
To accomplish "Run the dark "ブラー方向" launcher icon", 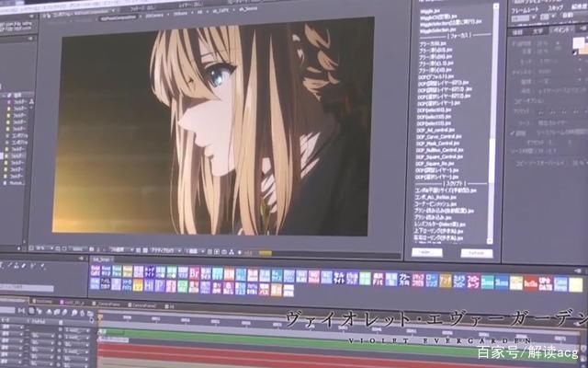I will 404,280.
